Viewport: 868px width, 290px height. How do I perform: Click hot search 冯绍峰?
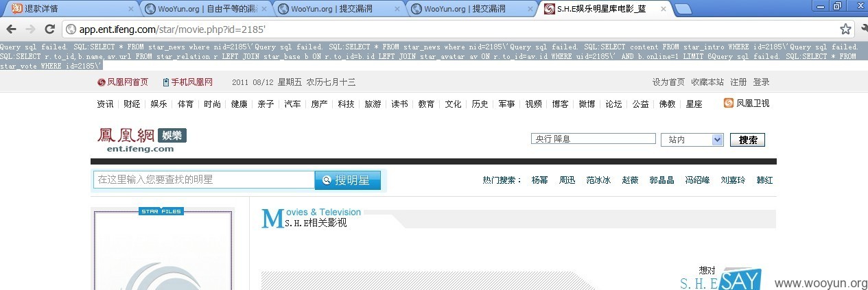tap(697, 180)
